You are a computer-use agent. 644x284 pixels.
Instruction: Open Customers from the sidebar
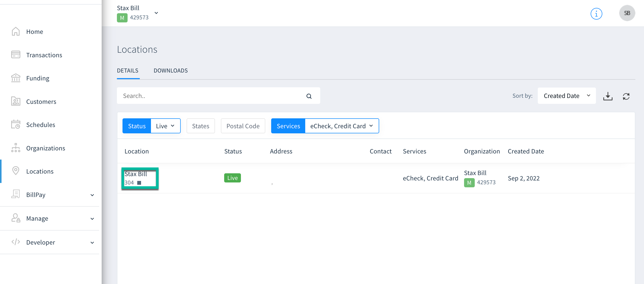pyautogui.click(x=41, y=102)
